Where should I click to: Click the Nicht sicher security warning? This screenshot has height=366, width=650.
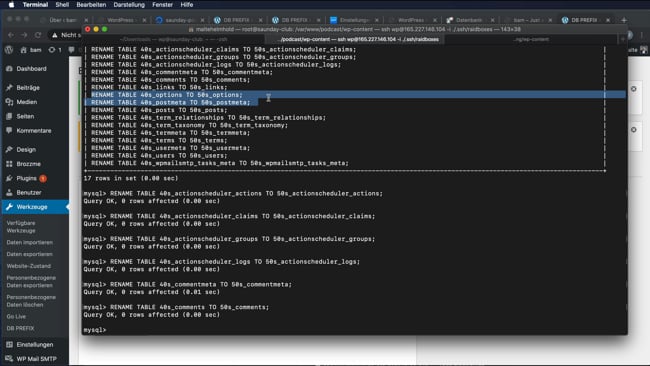click(x=66, y=35)
